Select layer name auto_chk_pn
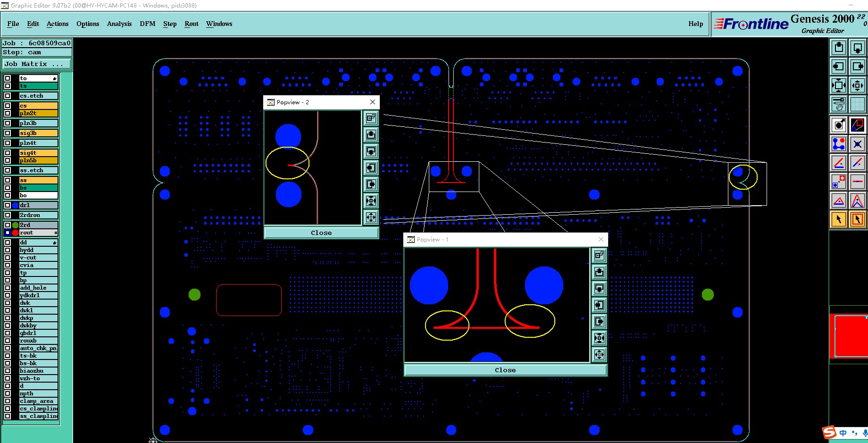The height and width of the screenshot is (443, 868). coord(38,348)
